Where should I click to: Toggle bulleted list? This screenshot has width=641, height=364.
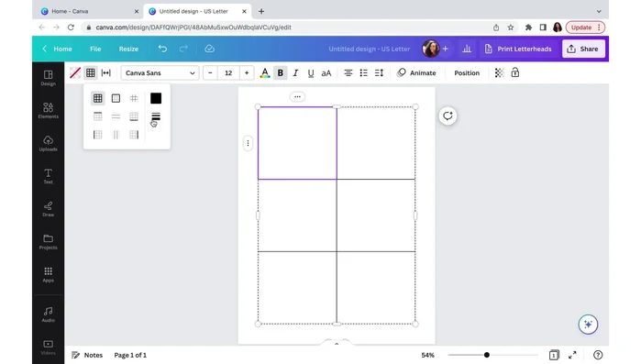(363, 73)
